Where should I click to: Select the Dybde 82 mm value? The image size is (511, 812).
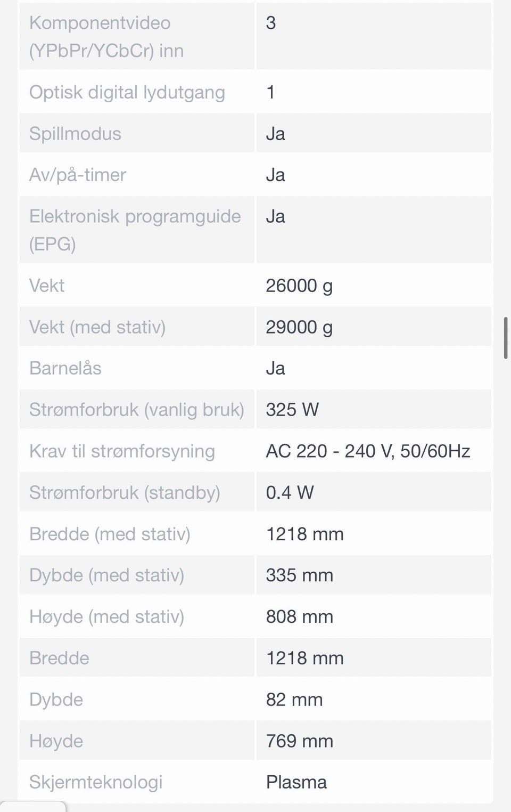coord(294,700)
